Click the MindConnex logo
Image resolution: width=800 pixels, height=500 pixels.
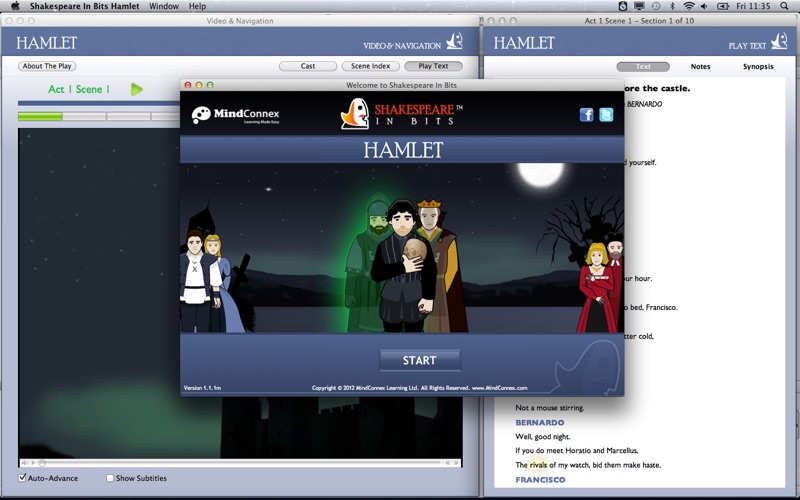236,115
